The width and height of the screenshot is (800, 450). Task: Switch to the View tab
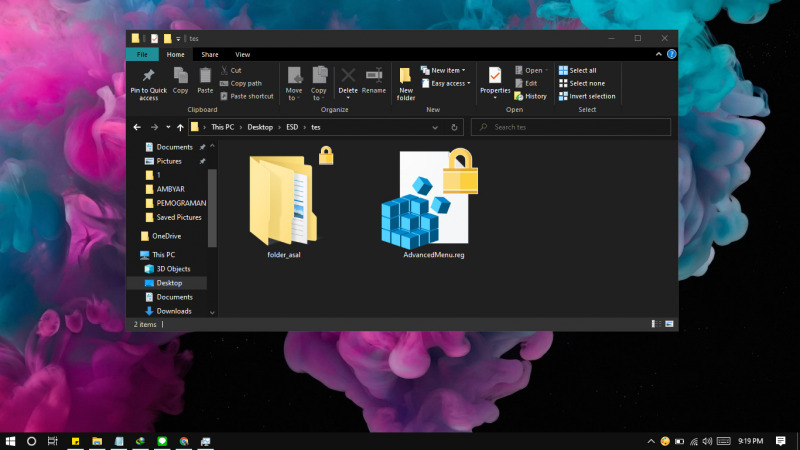[242, 55]
